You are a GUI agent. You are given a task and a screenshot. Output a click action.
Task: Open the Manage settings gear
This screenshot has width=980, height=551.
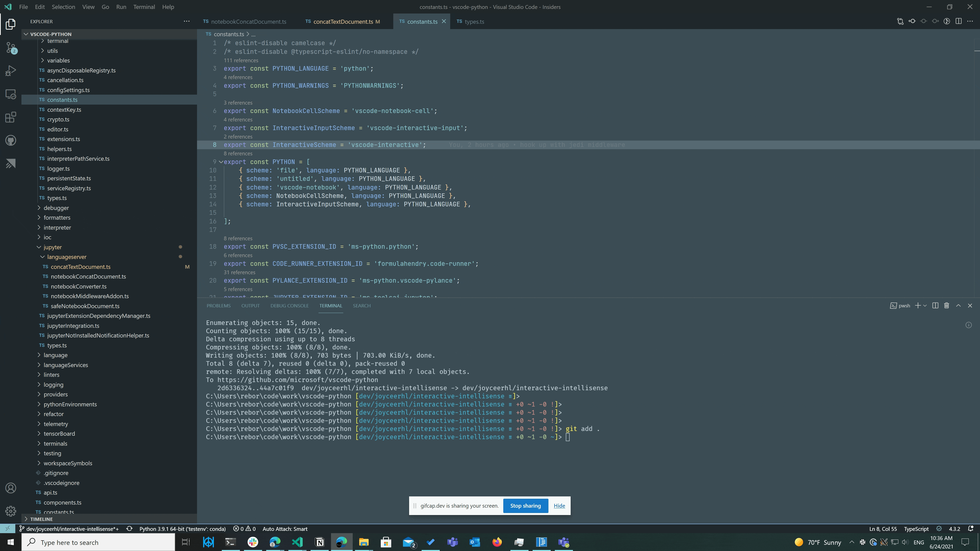[x=10, y=511]
